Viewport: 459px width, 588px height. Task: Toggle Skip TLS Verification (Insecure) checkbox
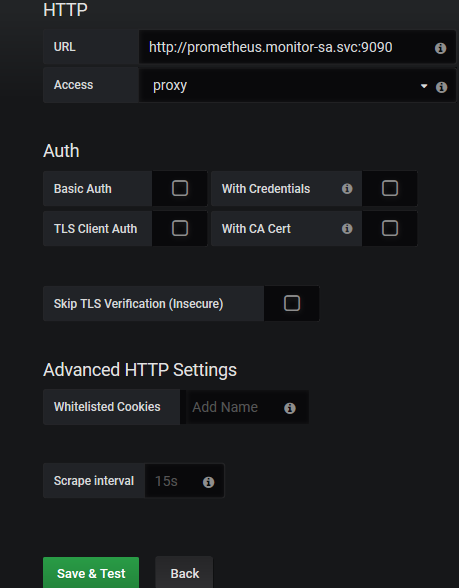click(292, 303)
